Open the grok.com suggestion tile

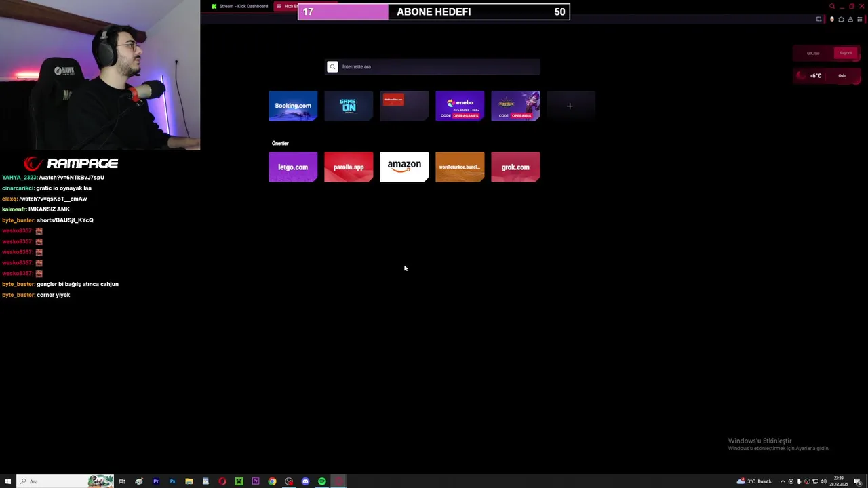pyautogui.click(x=515, y=167)
